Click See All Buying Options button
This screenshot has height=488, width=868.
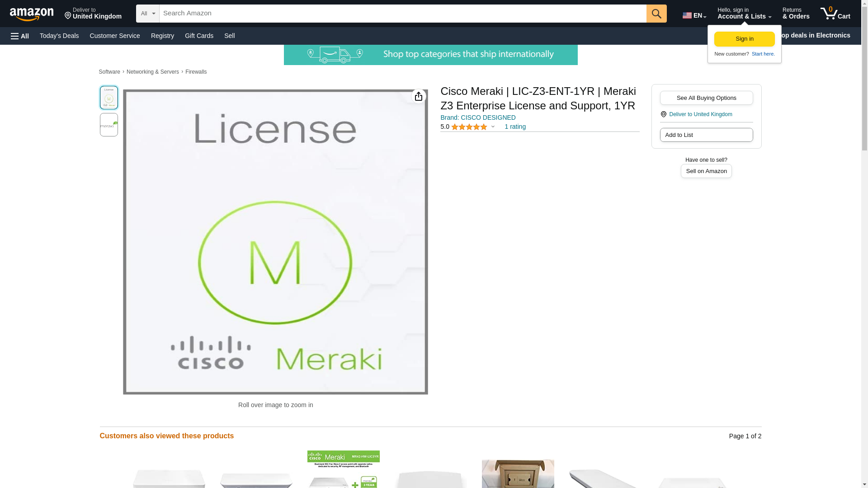click(706, 98)
